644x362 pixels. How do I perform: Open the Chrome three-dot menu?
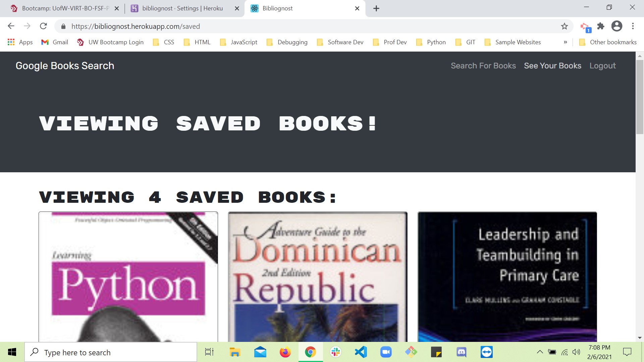point(633,26)
